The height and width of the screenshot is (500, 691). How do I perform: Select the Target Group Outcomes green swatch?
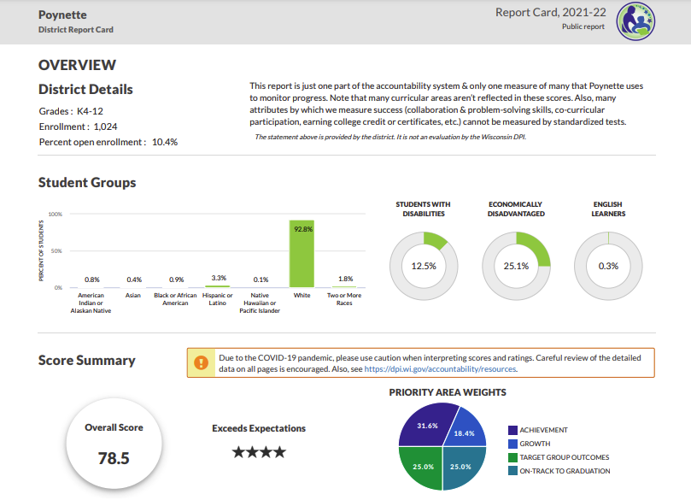(513, 457)
